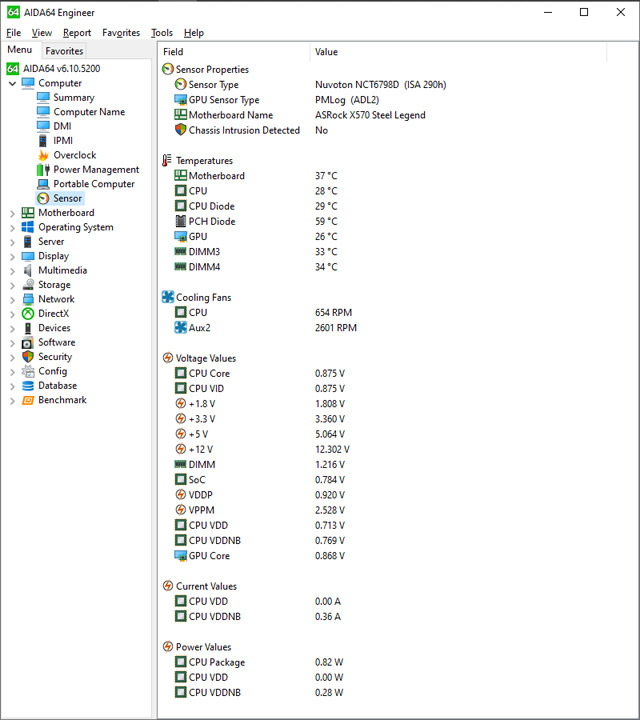Click the Value column header
The width and height of the screenshot is (640, 720).
pos(458,52)
